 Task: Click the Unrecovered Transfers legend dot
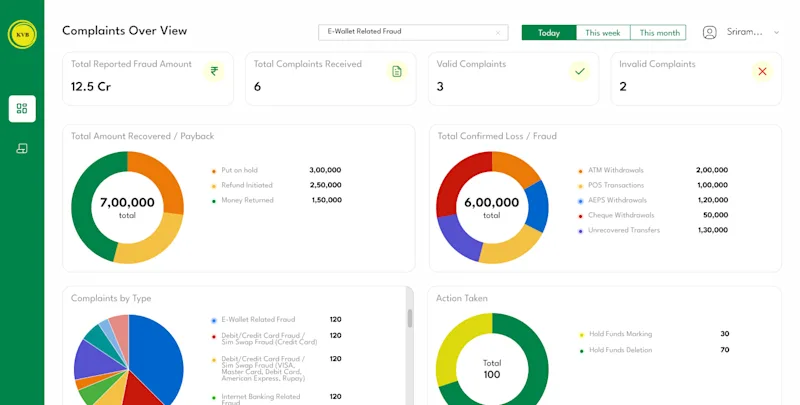[x=580, y=231]
